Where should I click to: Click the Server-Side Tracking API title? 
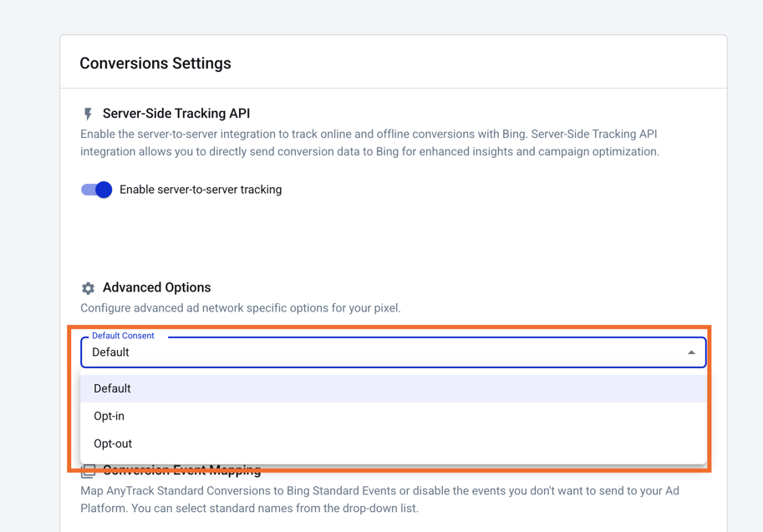point(176,114)
